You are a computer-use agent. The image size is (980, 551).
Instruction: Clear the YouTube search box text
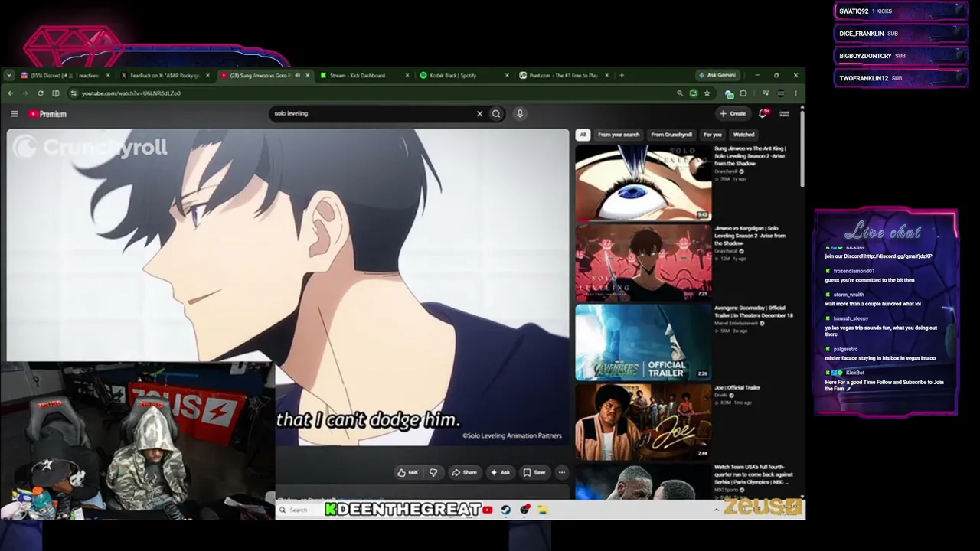click(x=480, y=114)
